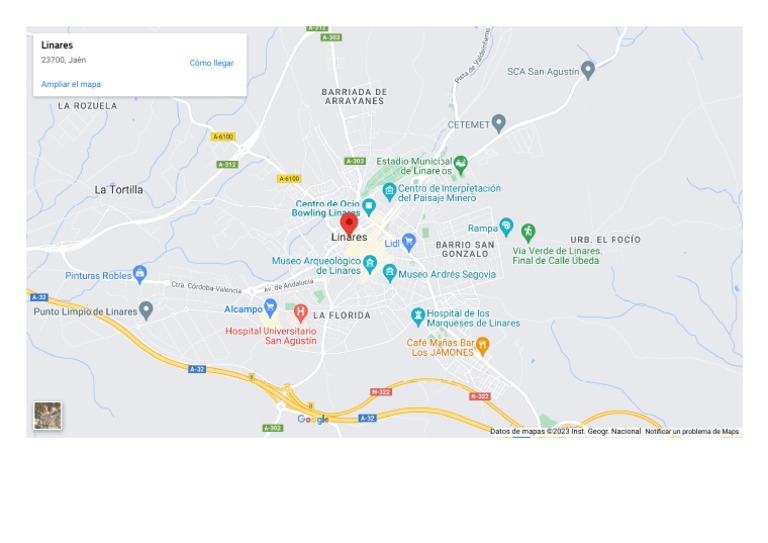The image size is (768, 543).
Task: Open the Lidl shopping cart marker
Action: 409,241
